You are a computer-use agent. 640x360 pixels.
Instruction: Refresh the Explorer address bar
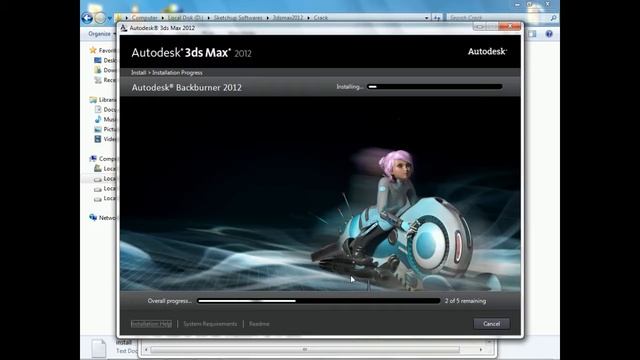tap(437, 18)
